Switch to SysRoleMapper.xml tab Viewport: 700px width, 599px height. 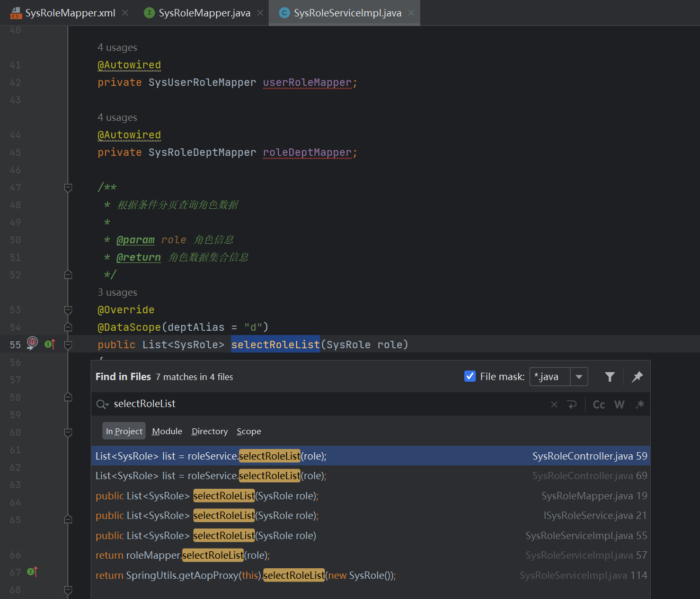70,13
